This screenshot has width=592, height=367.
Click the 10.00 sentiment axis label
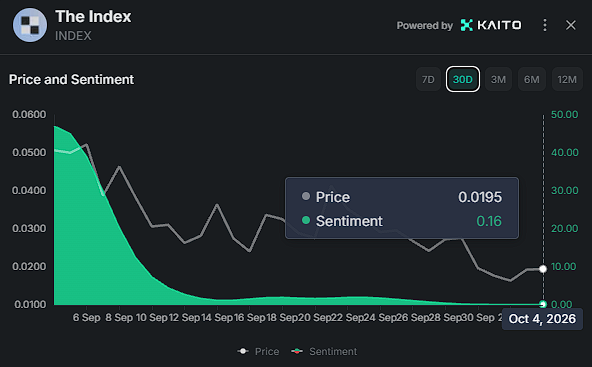pyautogui.click(x=563, y=266)
